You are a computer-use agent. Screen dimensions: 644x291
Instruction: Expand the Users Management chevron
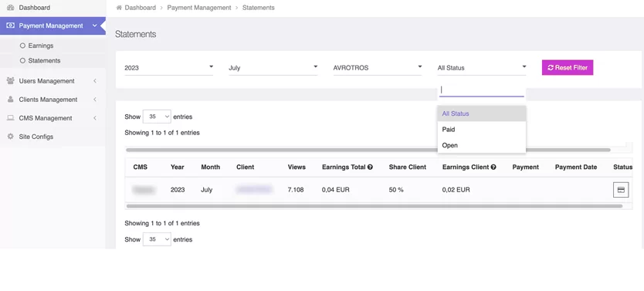pyautogui.click(x=95, y=81)
